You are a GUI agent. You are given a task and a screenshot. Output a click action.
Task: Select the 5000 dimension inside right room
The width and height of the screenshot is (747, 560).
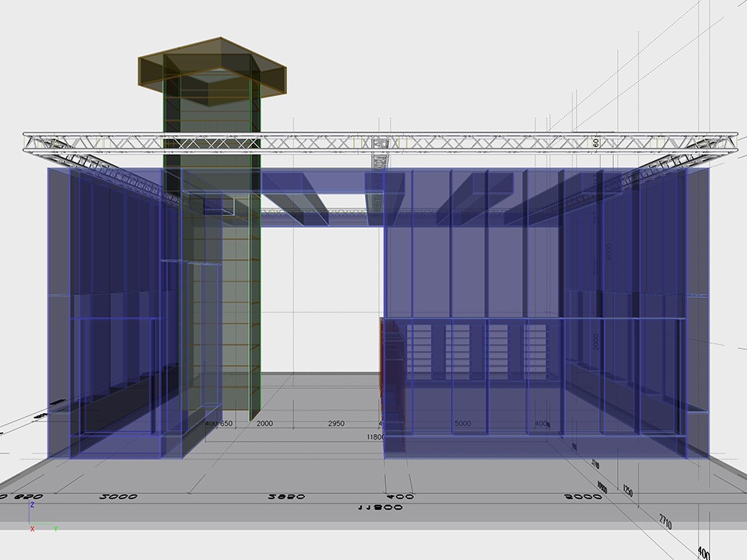coord(462,424)
